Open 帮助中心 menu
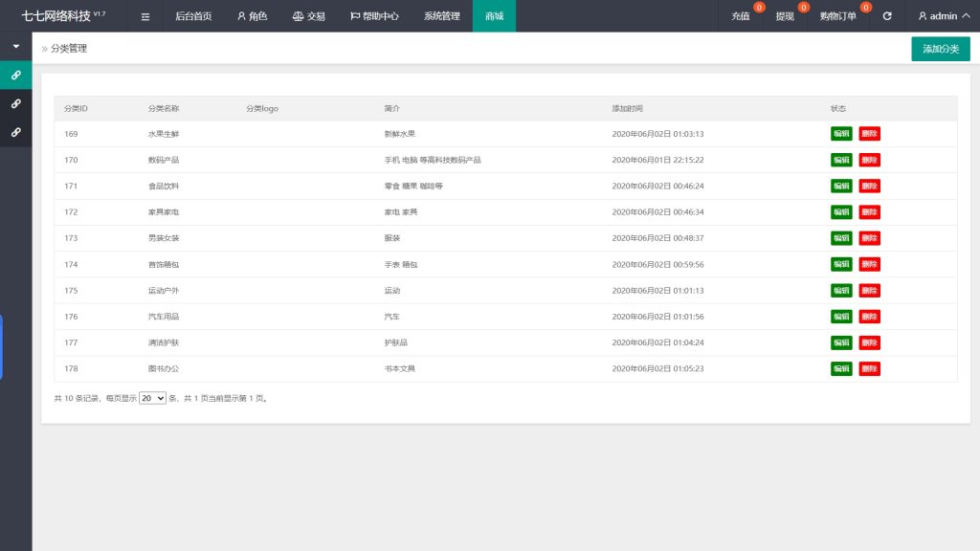The height and width of the screenshot is (551, 980). coord(374,16)
